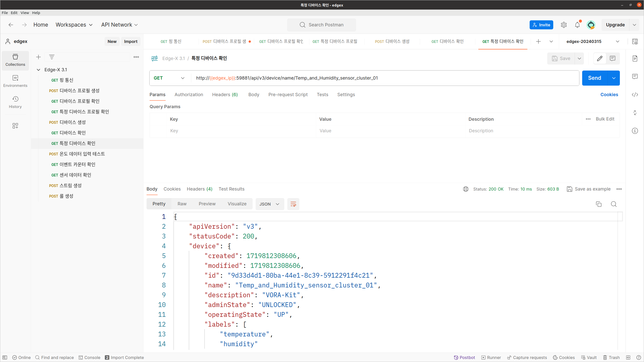
Task: Switch to the Authorization tab
Action: point(189,95)
